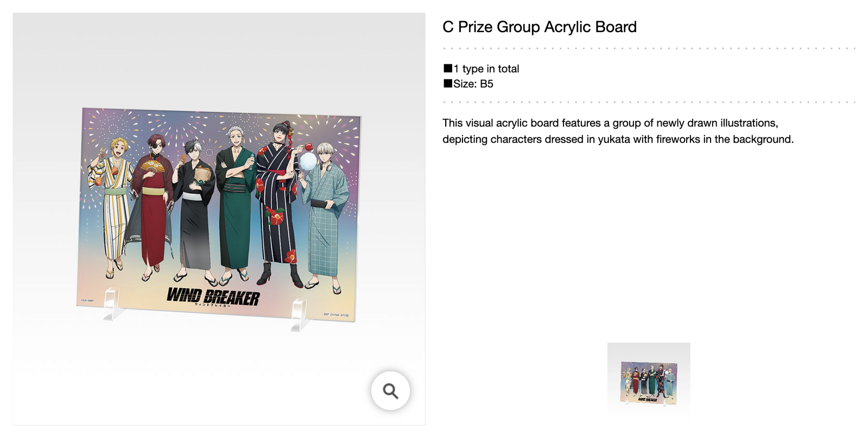
Task: Click the "Size: B5" text
Action: 473,84
